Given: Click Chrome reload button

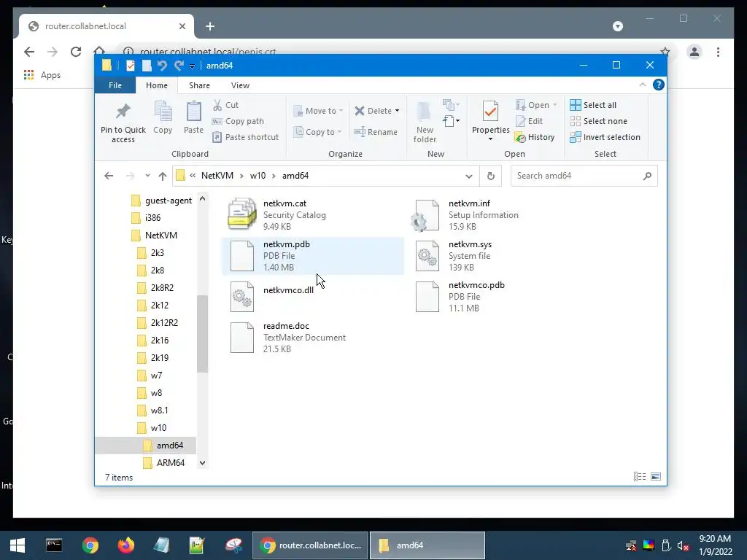Looking at the screenshot, I should (x=76, y=52).
